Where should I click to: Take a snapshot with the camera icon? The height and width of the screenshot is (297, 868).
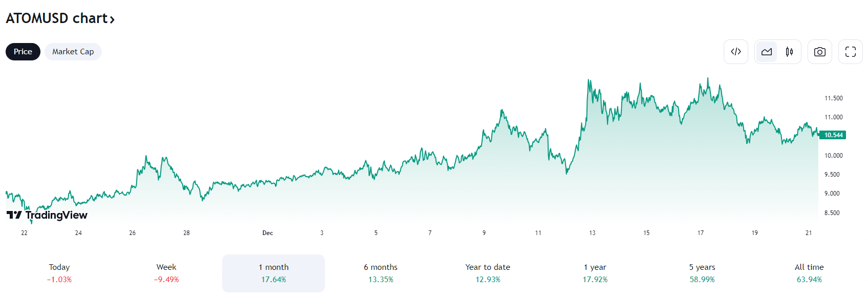[x=819, y=52]
